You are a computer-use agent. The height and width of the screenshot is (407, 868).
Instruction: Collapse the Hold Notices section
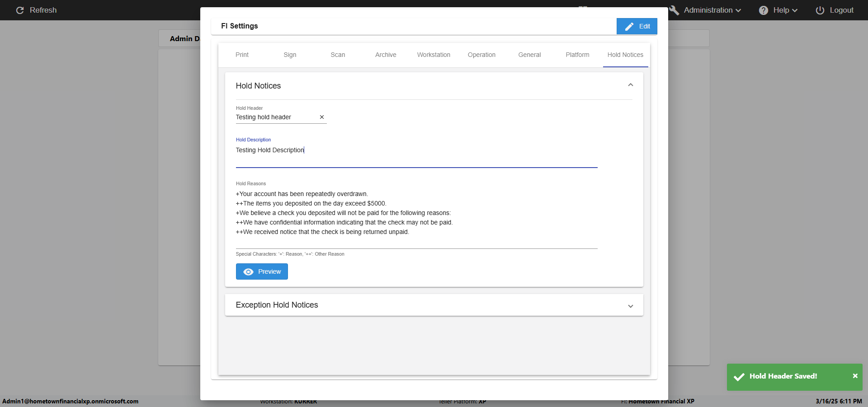click(630, 85)
